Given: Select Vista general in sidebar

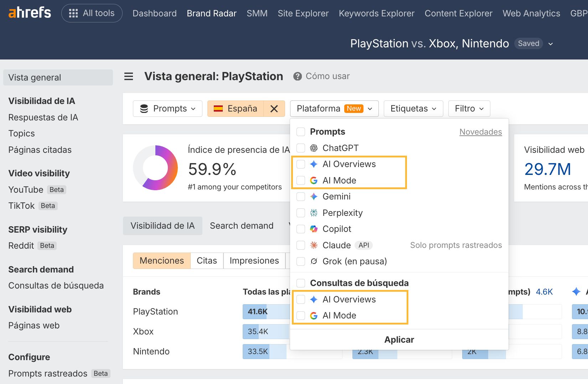Looking at the screenshot, I should click(x=58, y=78).
